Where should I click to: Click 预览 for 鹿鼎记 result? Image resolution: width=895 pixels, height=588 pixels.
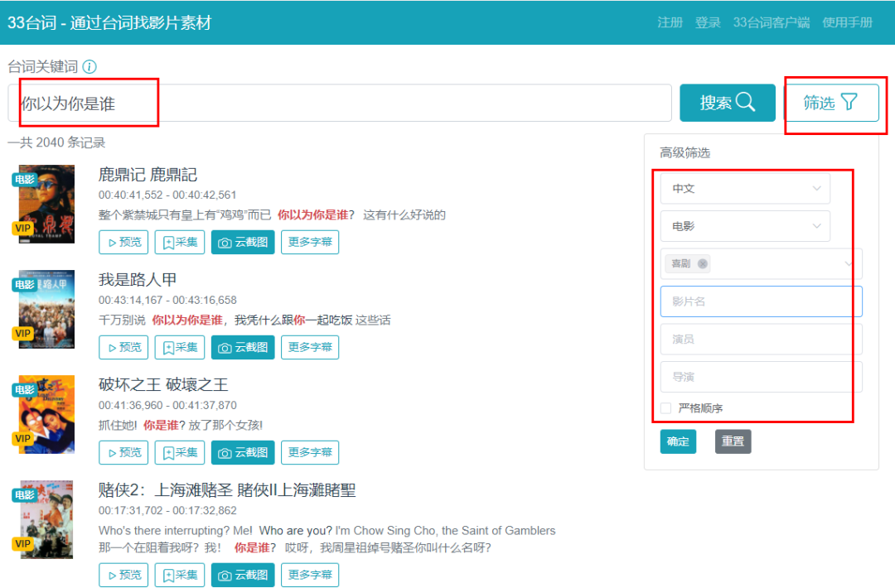tap(123, 243)
